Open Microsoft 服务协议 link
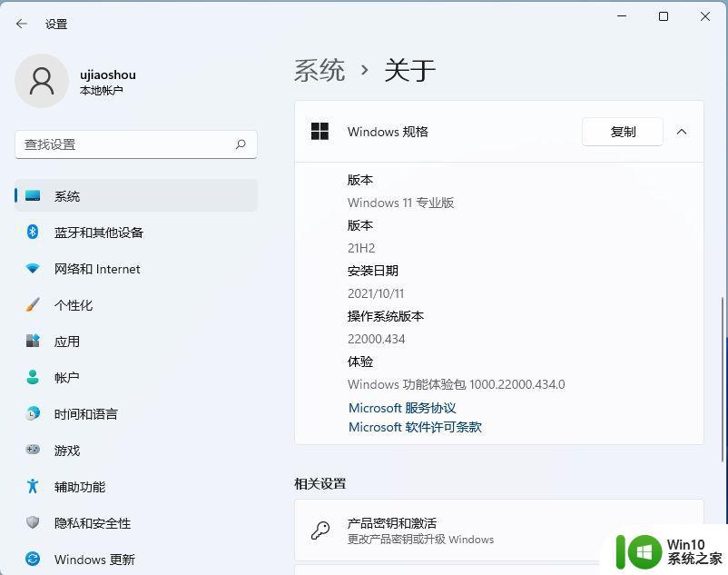The width and height of the screenshot is (728, 575). point(402,409)
